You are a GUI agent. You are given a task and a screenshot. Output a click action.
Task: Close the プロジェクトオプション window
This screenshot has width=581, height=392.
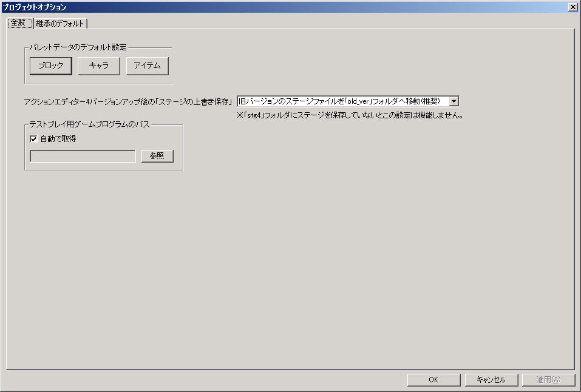tap(573, 7)
